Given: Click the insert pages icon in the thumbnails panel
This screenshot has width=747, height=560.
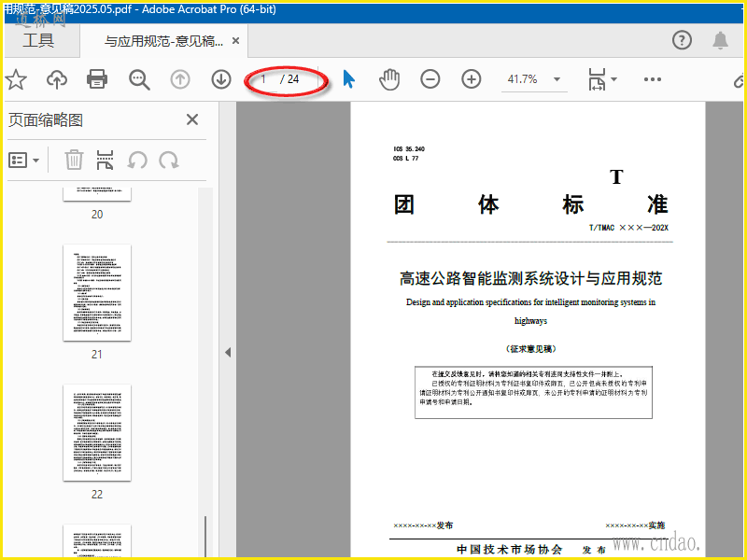Looking at the screenshot, I should click(105, 160).
